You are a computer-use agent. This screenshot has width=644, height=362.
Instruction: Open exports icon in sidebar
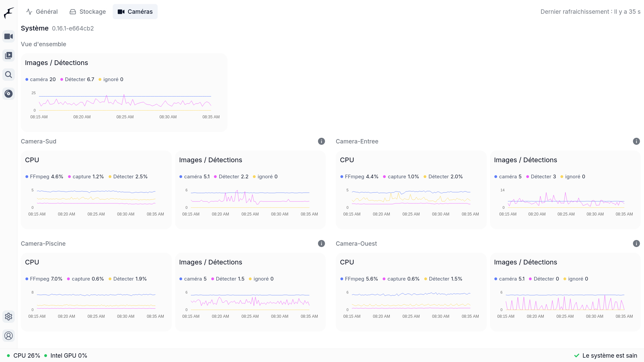coord(9,94)
